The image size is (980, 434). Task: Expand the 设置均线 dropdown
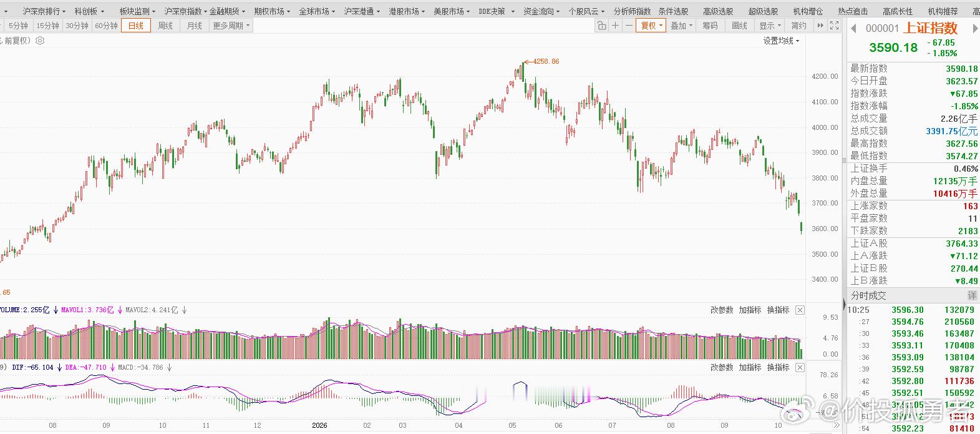pyautogui.click(x=782, y=41)
